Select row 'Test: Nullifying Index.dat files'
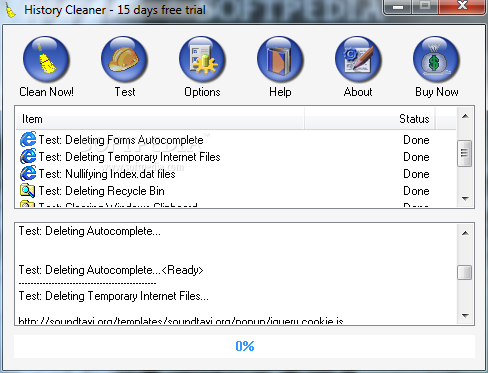The image size is (488, 373). (x=236, y=174)
